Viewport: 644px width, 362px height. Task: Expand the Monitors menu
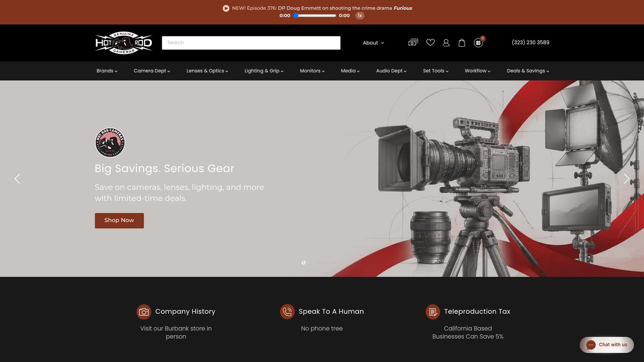[312, 71]
